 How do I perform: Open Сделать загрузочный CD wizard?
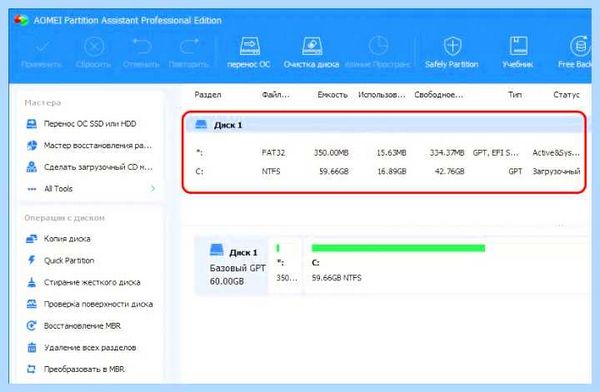tap(89, 167)
